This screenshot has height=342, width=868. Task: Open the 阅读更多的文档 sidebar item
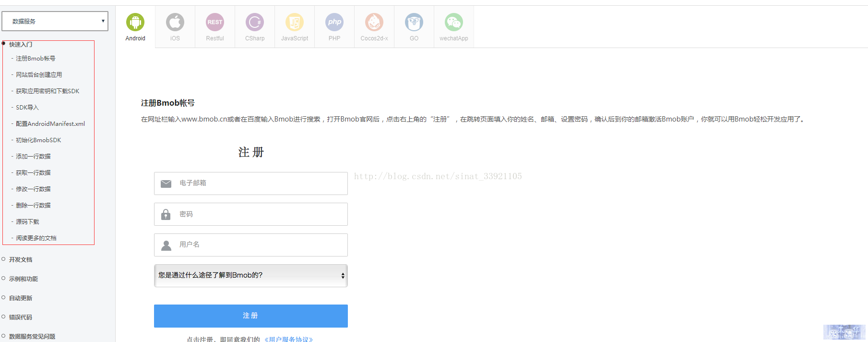[x=36, y=238]
